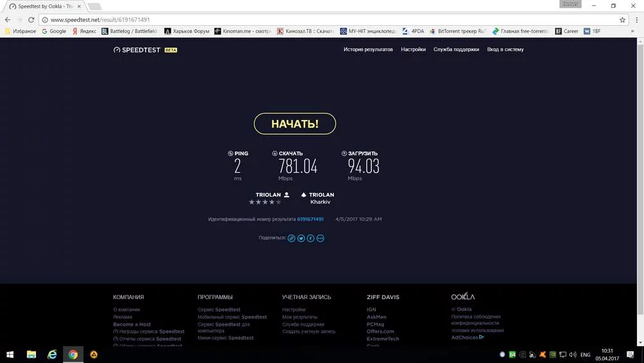This screenshot has width=644, height=363.
Task: Share the result on Facebook
Action: pos(310,238)
